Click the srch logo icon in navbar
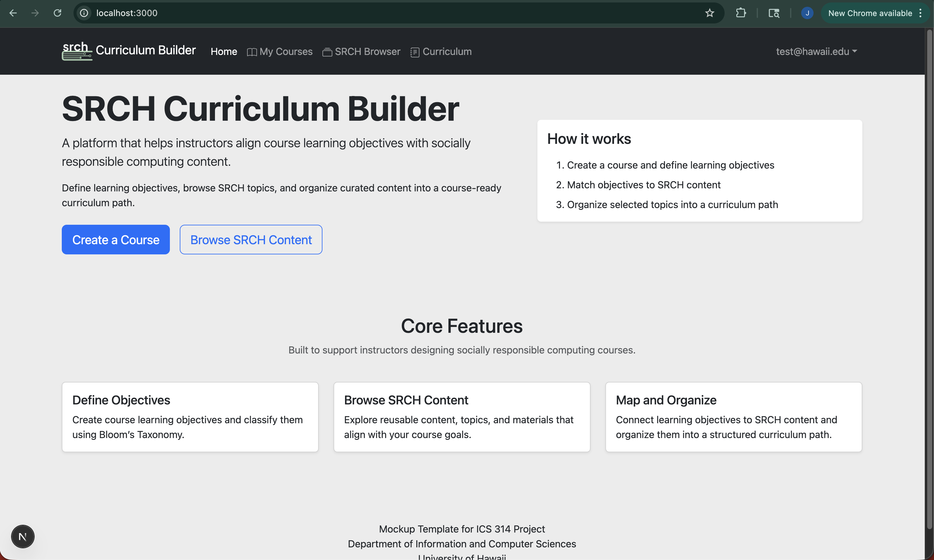The height and width of the screenshot is (560, 934). click(77, 51)
